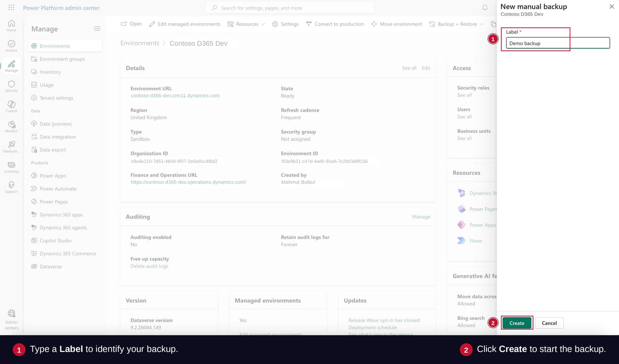
Task: Open Security shield icon in left rail
Action: pos(12,87)
